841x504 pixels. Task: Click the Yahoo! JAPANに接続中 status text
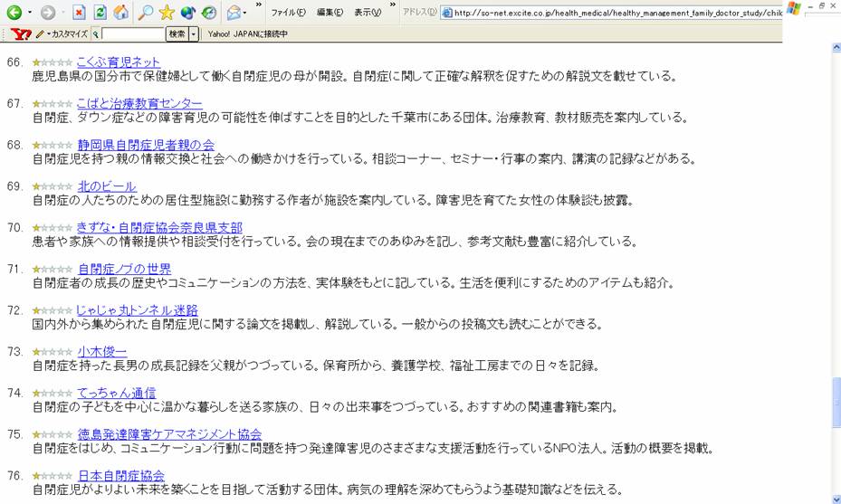[248, 33]
